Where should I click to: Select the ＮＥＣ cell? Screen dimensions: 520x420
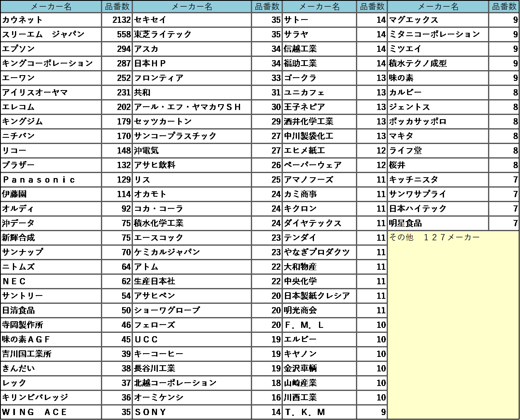coord(51,281)
